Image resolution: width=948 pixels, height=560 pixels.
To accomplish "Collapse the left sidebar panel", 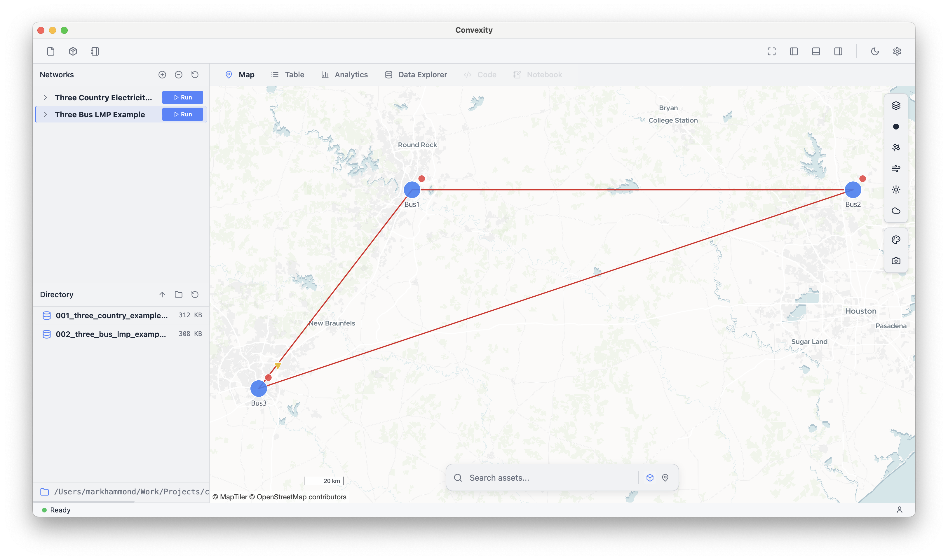I will pos(794,51).
